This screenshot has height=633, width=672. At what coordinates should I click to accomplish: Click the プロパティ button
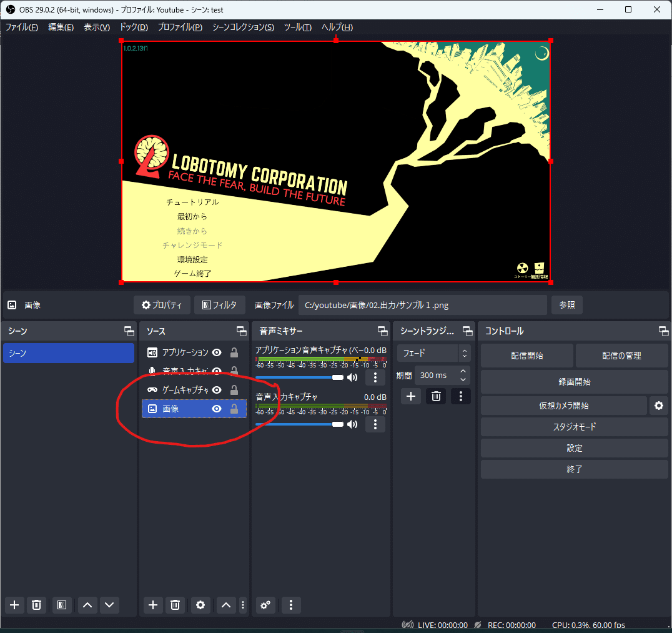[162, 305]
